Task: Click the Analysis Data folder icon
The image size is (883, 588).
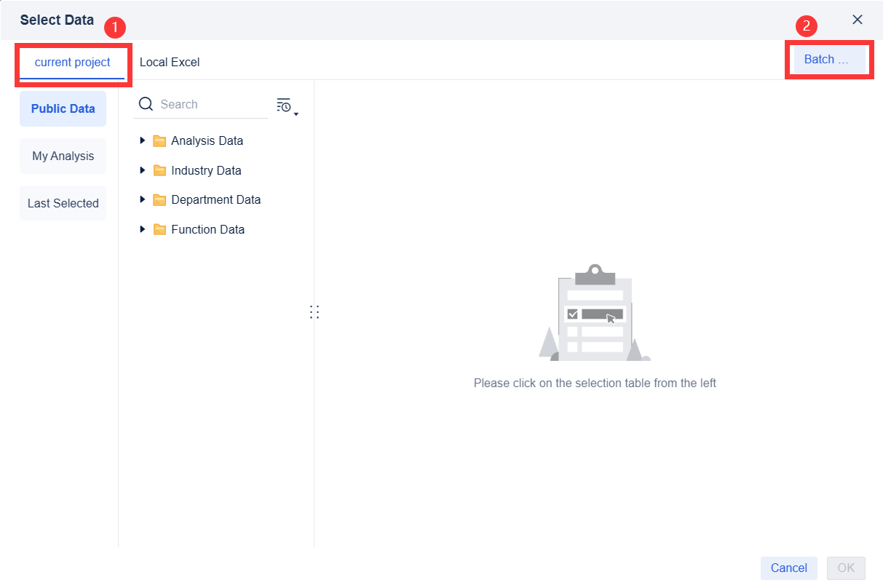Action: coord(159,140)
